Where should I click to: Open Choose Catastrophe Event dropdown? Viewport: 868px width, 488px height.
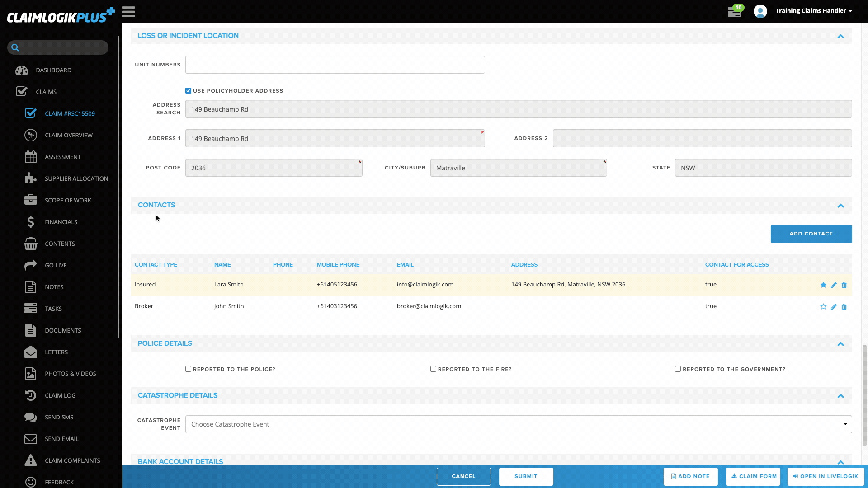(x=519, y=424)
